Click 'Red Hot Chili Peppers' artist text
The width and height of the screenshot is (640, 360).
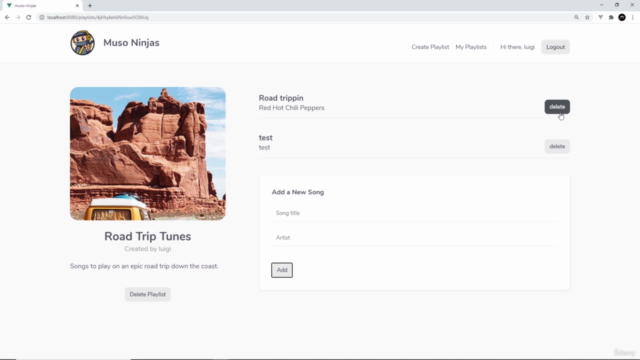291,108
